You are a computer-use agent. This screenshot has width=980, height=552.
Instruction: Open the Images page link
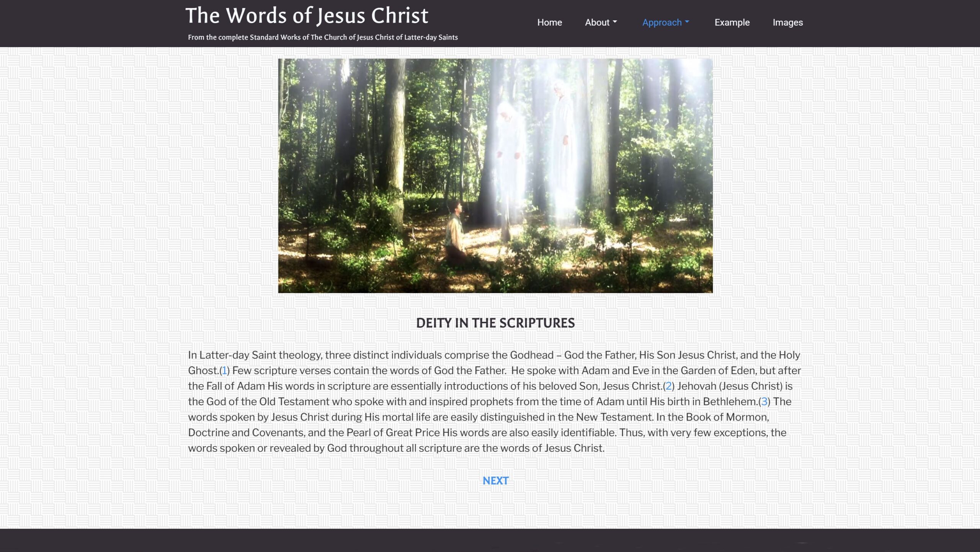click(787, 23)
